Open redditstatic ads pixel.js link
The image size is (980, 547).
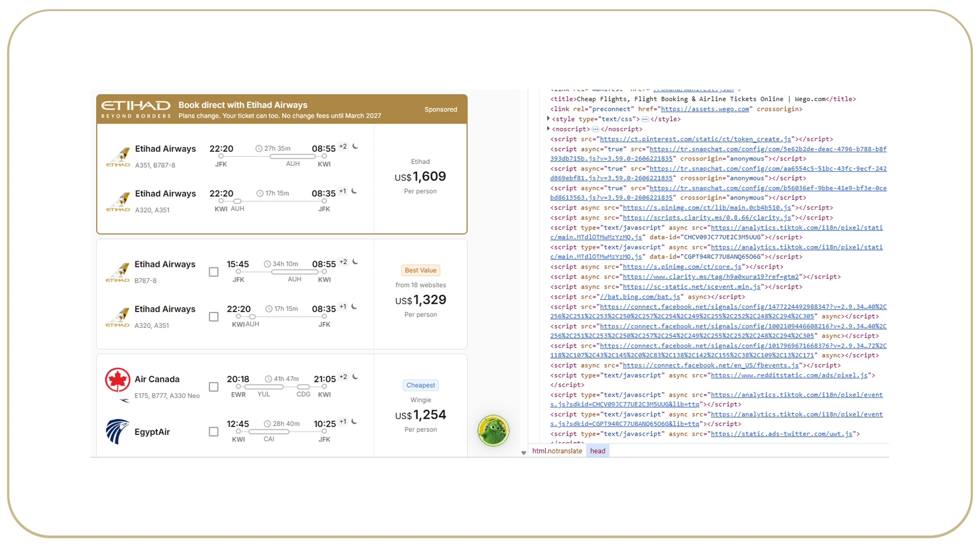click(x=789, y=375)
